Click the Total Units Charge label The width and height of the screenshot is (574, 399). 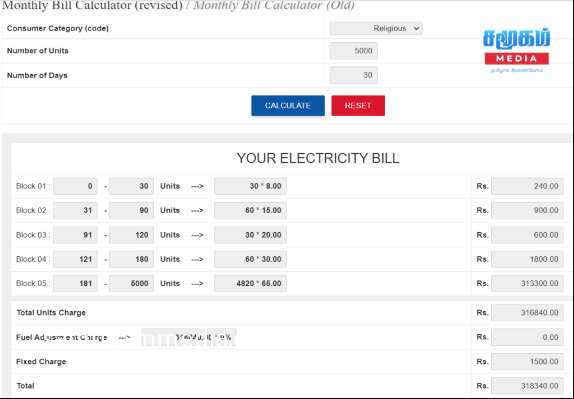[x=51, y=313]
